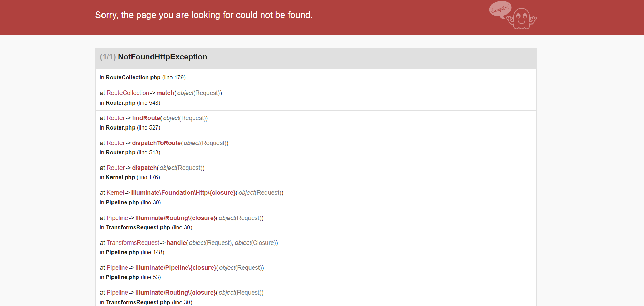Click Illuminate\Foundation\Http\{closure} method link

tap(183, 193)
